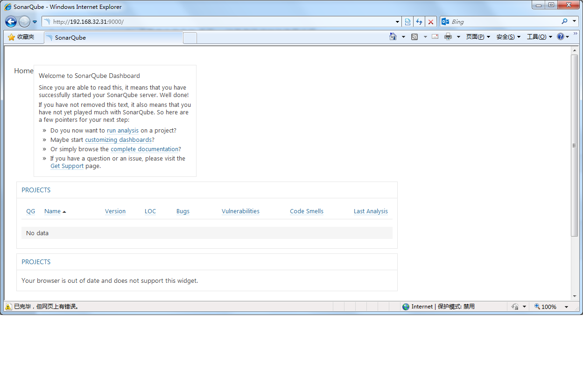This screenshot has height=392, width=583.
Task: Sort projects by LOC column
Action: click(150, 211)
